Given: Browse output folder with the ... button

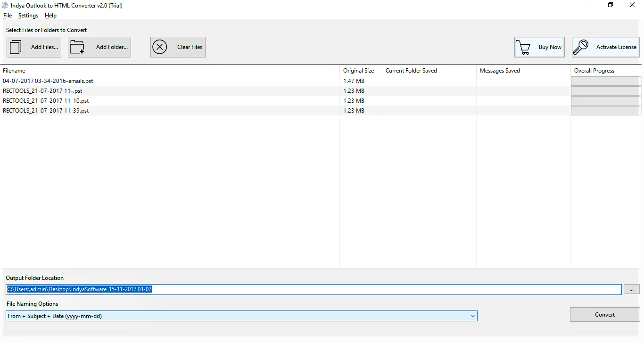Looking at the screenshot, I should 632,289.
